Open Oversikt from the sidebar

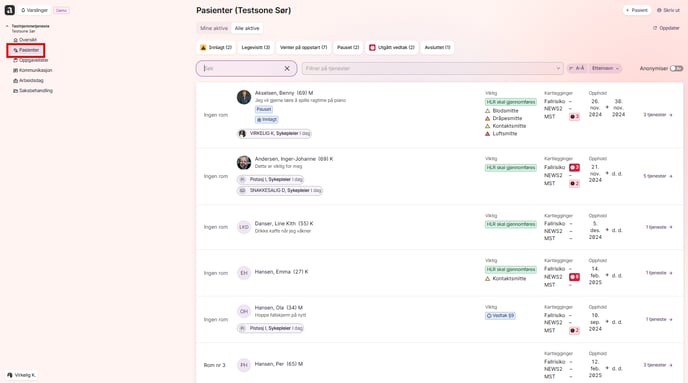[x=25, y=40]
